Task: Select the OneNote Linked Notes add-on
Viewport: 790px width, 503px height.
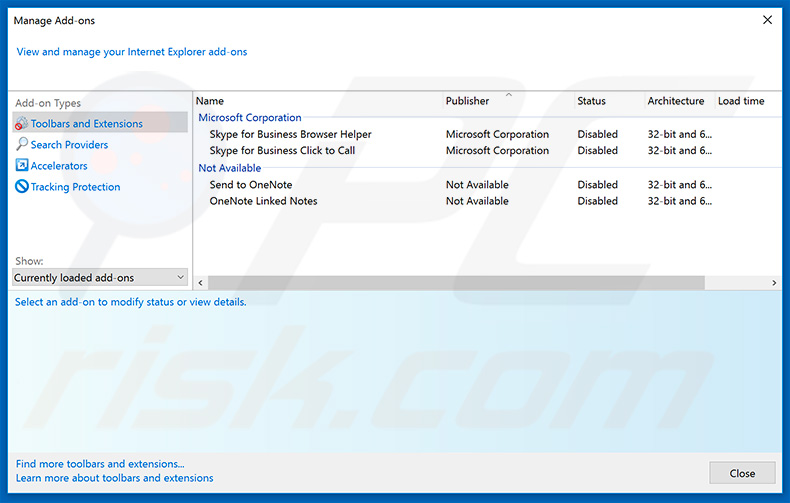Action: tap(263, 201)
